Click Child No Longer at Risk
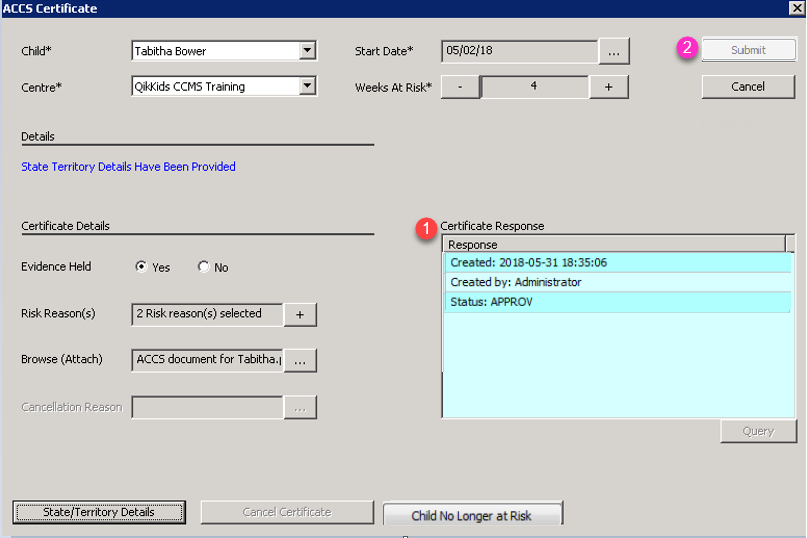 [472, 515]
